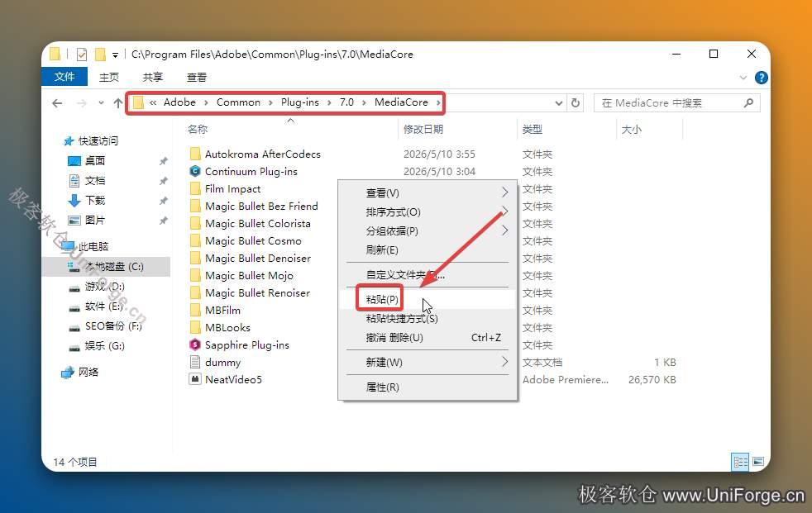Select the Magic Bullet Denoiser folder icon

195,258
